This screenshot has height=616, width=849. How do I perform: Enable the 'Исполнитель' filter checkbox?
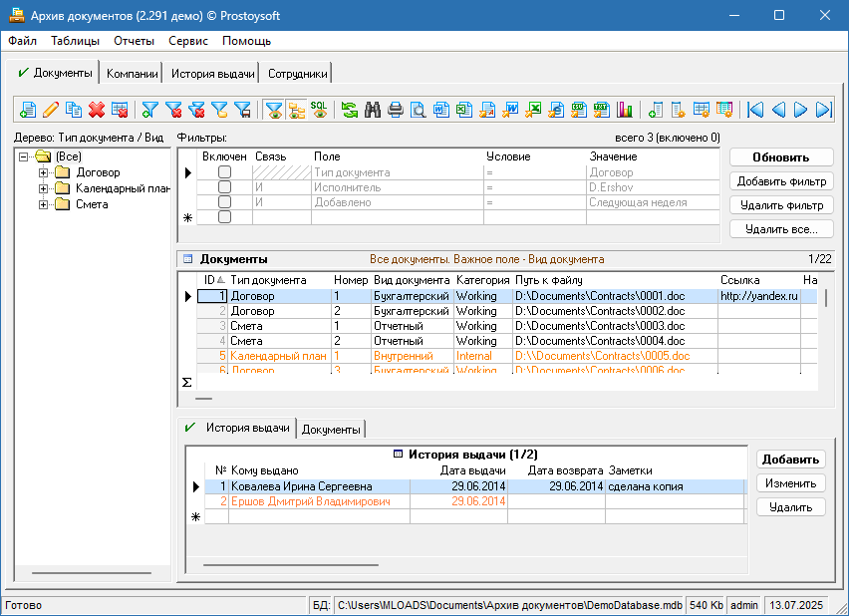tap(224, 187)
